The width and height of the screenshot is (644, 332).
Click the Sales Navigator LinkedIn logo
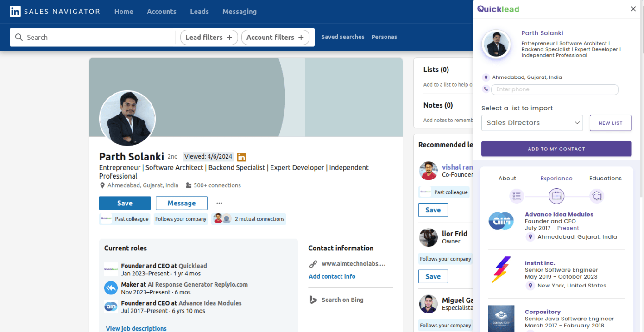(15, 11)
